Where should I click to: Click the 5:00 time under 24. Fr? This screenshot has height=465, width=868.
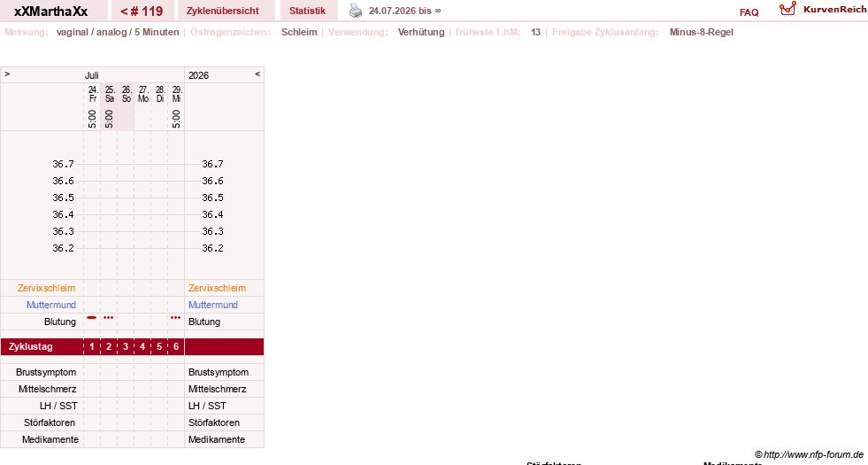coord(92,119)
